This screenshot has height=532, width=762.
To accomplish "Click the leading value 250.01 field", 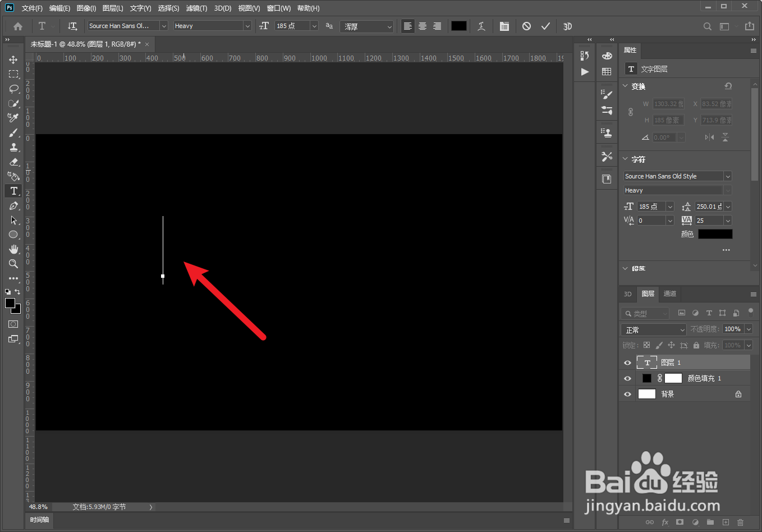I will click(709, 207).
